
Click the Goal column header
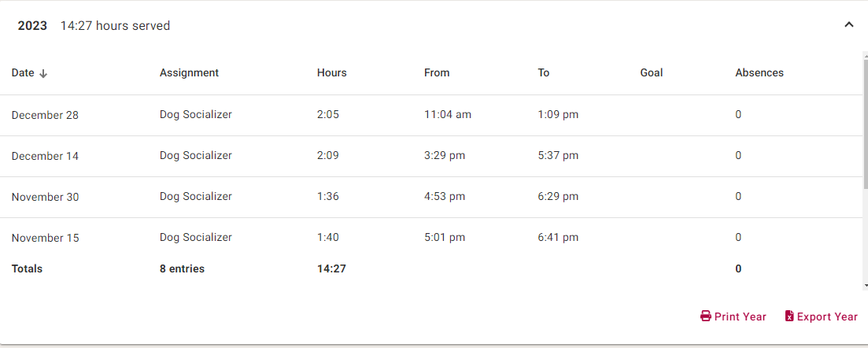click(x=652, y=72)
